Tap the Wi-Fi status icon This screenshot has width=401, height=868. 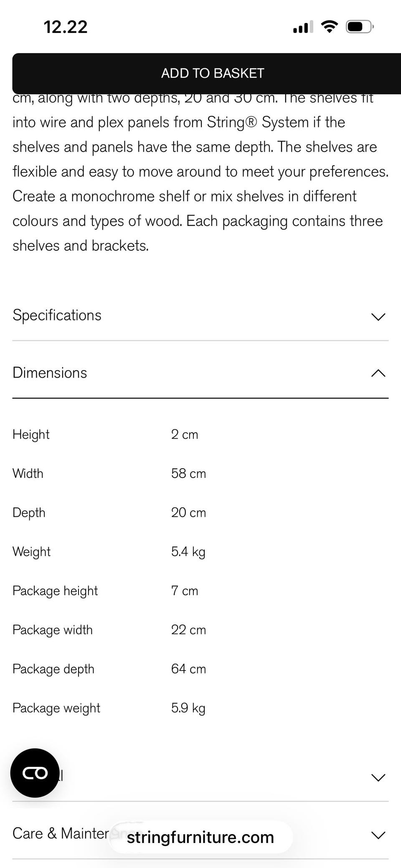329,27
